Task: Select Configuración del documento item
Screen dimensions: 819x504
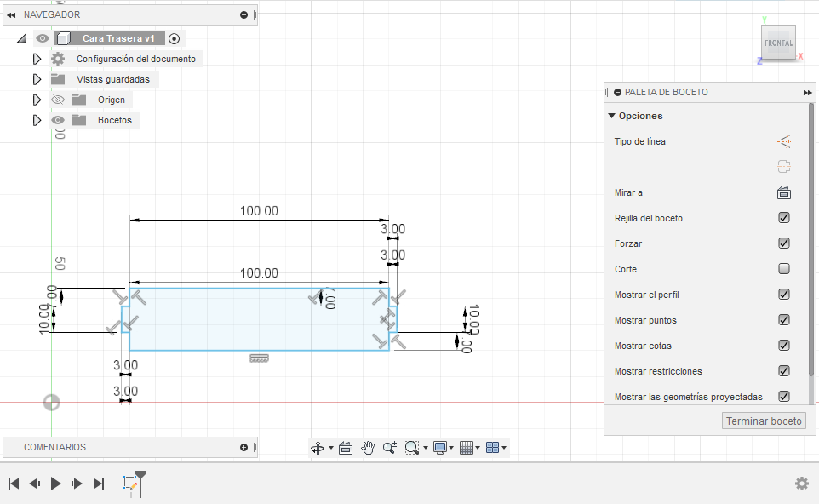Action: coord(136,59)
